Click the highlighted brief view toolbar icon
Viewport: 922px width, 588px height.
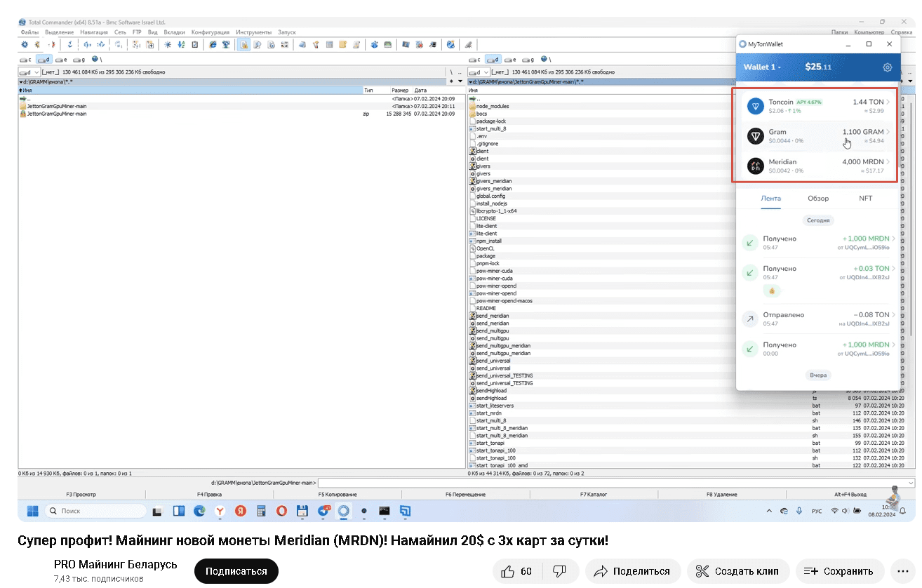click(243, 45)
